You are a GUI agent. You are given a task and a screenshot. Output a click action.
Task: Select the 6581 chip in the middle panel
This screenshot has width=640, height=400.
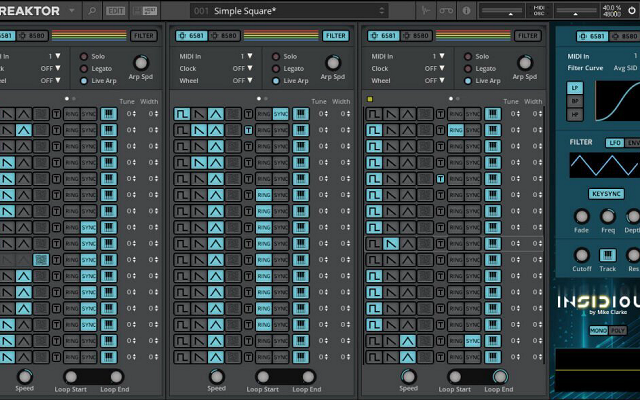[x=192, y=36]
